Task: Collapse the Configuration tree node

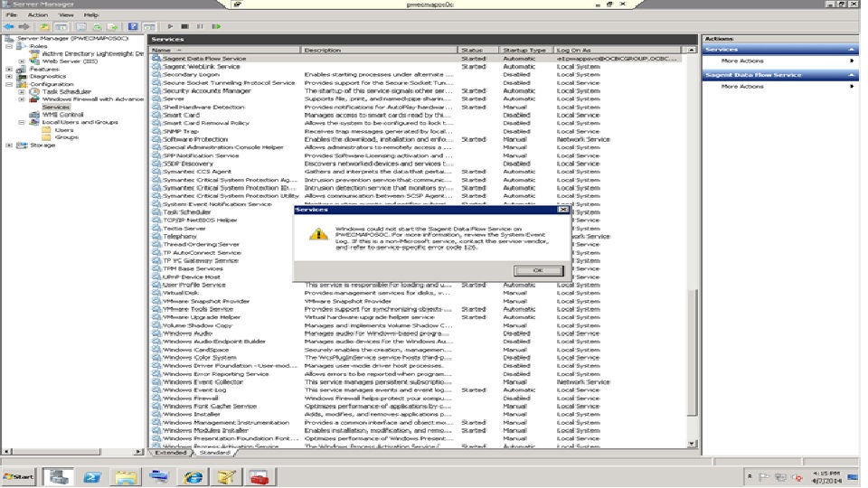Action: [x=9, y=84]
